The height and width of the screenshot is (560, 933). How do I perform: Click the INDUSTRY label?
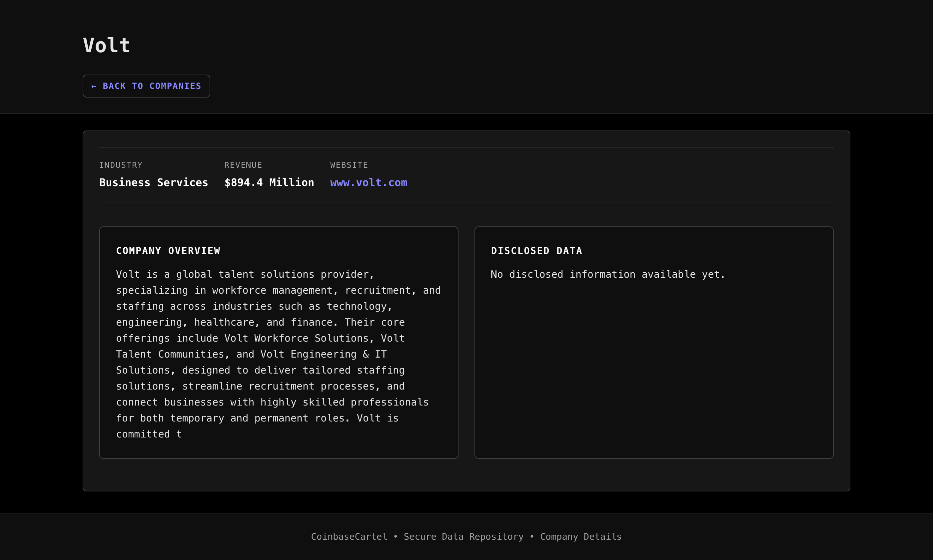(x=121, y=165)
